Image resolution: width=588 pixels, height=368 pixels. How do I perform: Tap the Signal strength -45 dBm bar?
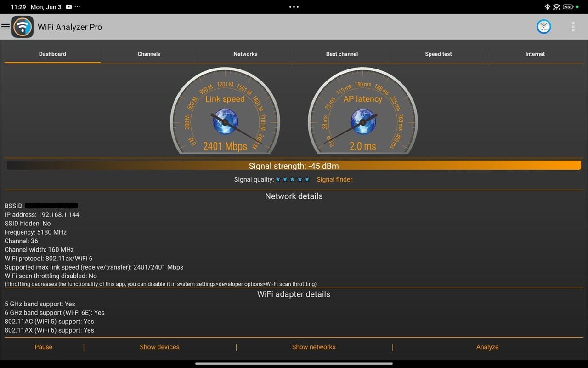pyautogui.click(x=294, y=166)
